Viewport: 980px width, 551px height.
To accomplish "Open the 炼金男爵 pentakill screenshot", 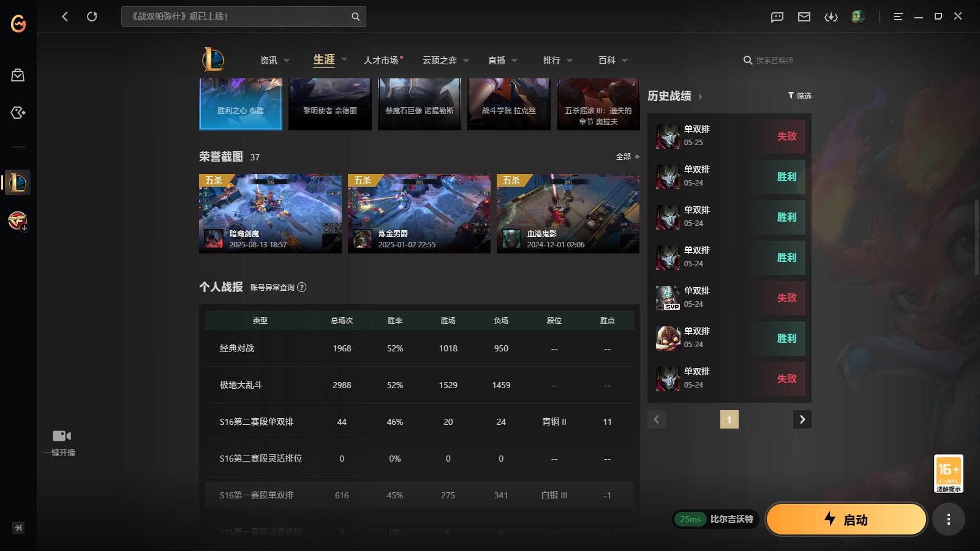I will 419,214.
